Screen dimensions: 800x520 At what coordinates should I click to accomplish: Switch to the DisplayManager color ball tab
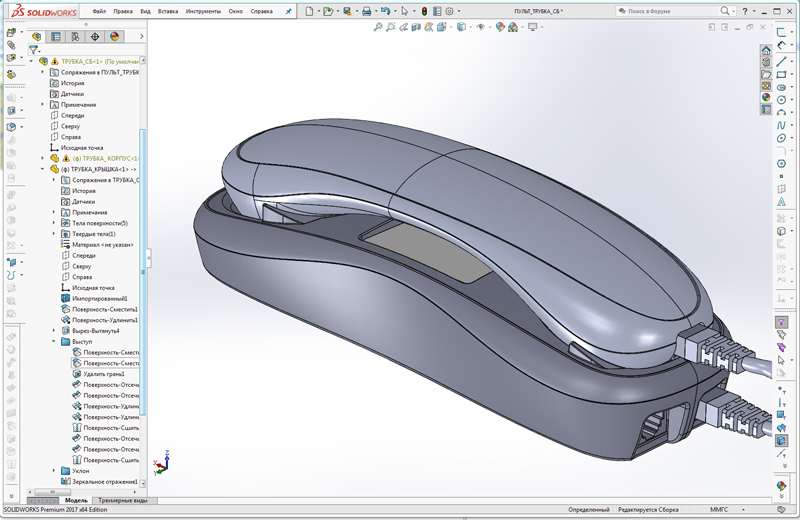[x=114, y=36]
